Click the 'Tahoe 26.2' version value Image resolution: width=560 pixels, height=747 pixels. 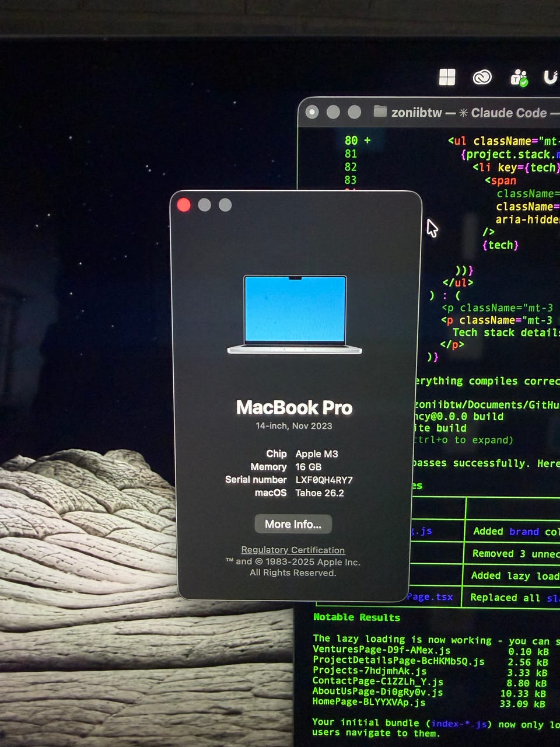pos(320,493)
